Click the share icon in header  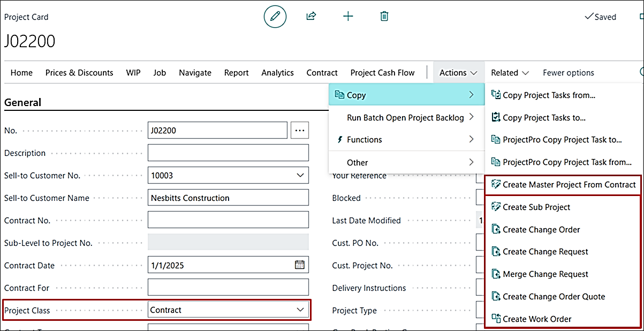coord(311,16)
